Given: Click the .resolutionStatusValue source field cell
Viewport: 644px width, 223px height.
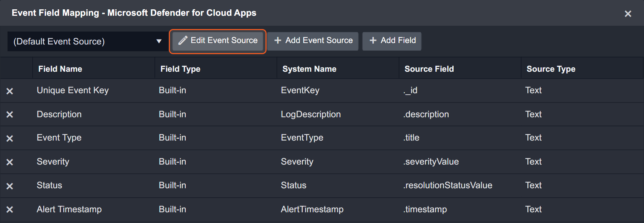Looking at the screenshot, I should [448, 185].
